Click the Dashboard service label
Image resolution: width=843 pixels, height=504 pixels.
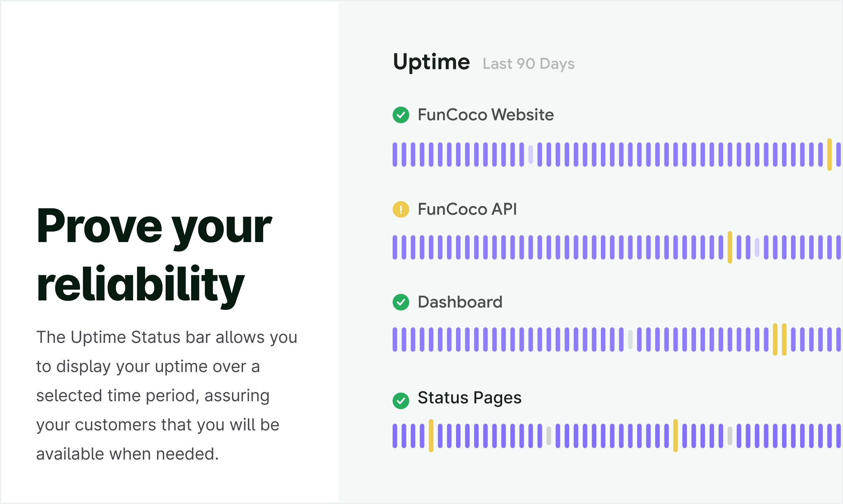coord(460,302)
